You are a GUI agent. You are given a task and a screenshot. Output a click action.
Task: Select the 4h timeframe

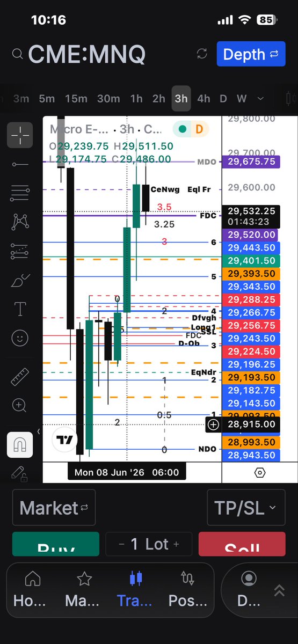coord(203,98)
